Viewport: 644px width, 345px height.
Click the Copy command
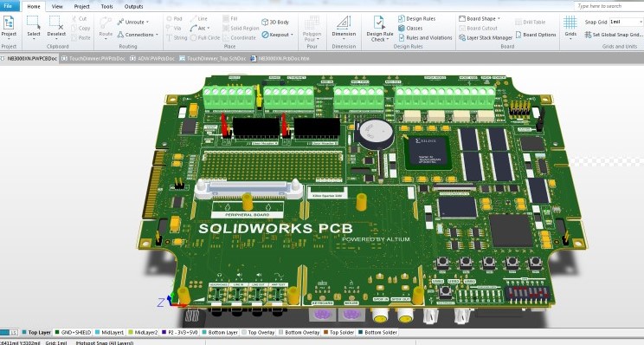(80, 28)
